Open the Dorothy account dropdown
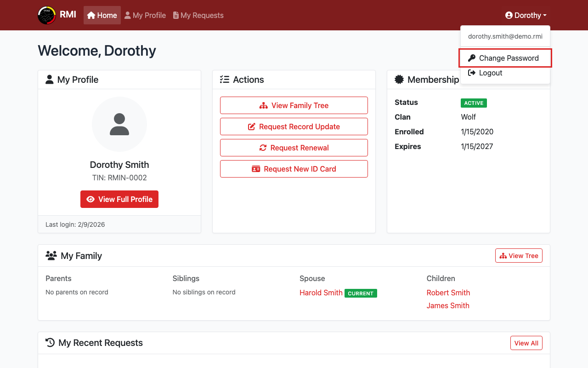 pos(526,15)
